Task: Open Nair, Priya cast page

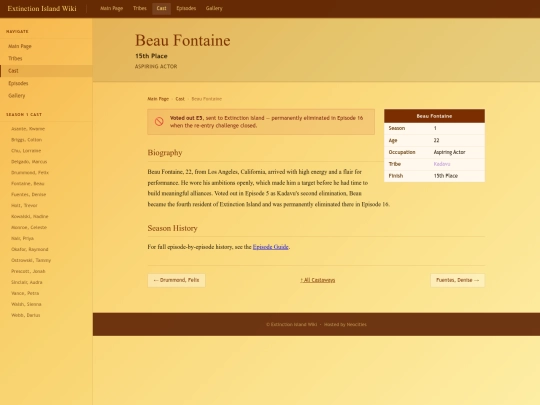Action: point(22,239)
